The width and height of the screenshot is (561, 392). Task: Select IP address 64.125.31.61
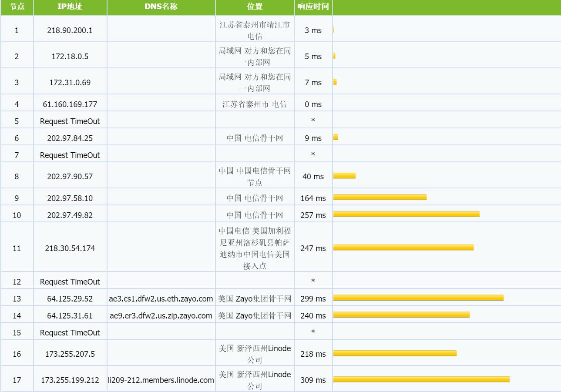pyautogui.click(x=70, y=316)
